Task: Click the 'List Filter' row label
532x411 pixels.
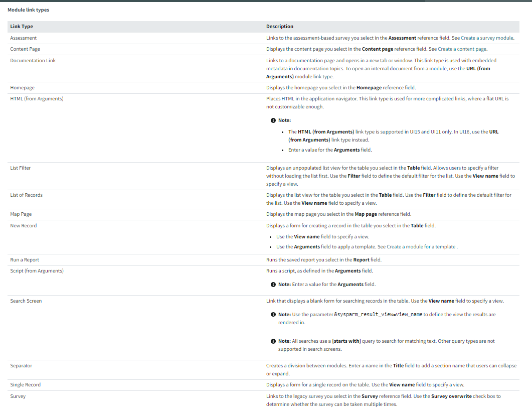Action: (21, 168)
